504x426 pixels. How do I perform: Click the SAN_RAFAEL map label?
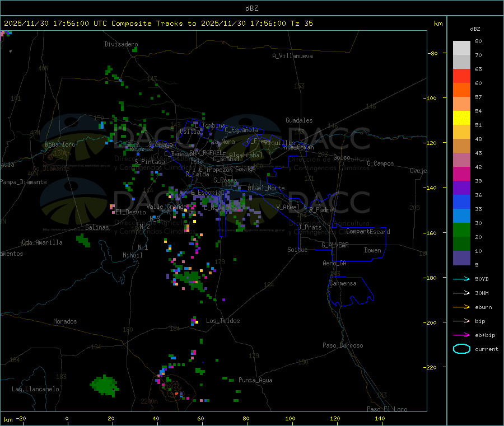coord(206,152)
